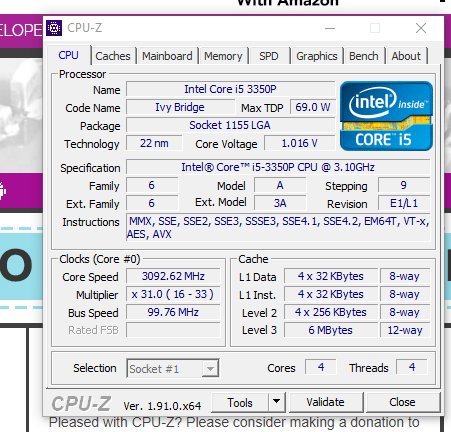The image size is (451, 432).
Task: Go to the Bench tab
Action: [x=364, y=56]
